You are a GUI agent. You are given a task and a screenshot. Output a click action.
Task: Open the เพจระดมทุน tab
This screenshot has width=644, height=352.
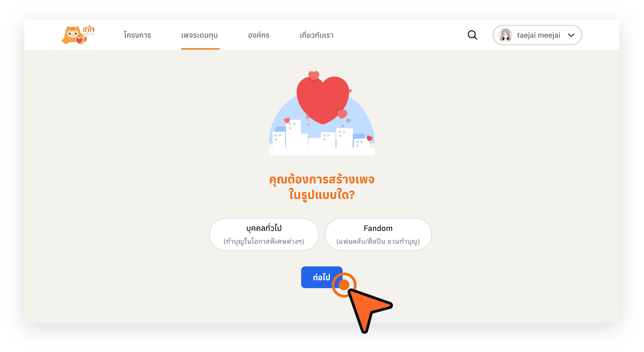[x=200, y=35]
